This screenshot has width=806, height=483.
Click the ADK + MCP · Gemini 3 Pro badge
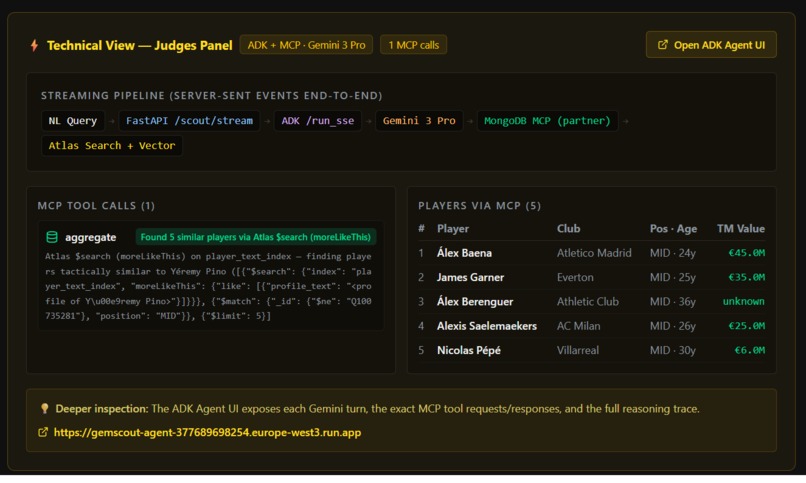[306, 45]
